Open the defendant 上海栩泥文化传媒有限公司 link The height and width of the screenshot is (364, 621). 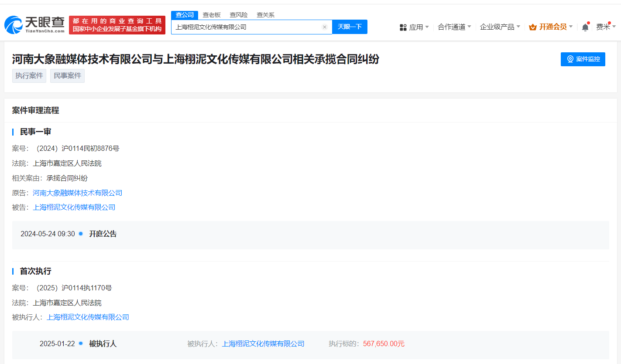[74, 208]
